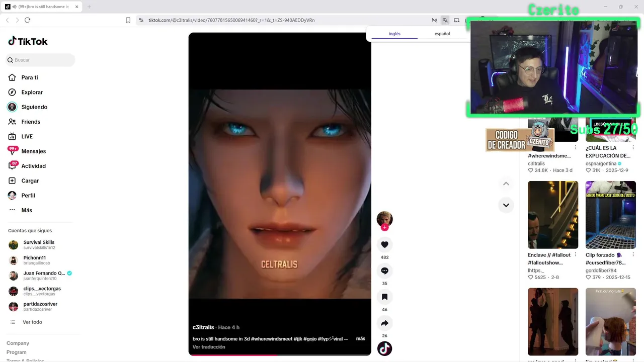Open translate icon in address bar
The height and width of the screenshot is (362, 644).
tap(445, 20)
